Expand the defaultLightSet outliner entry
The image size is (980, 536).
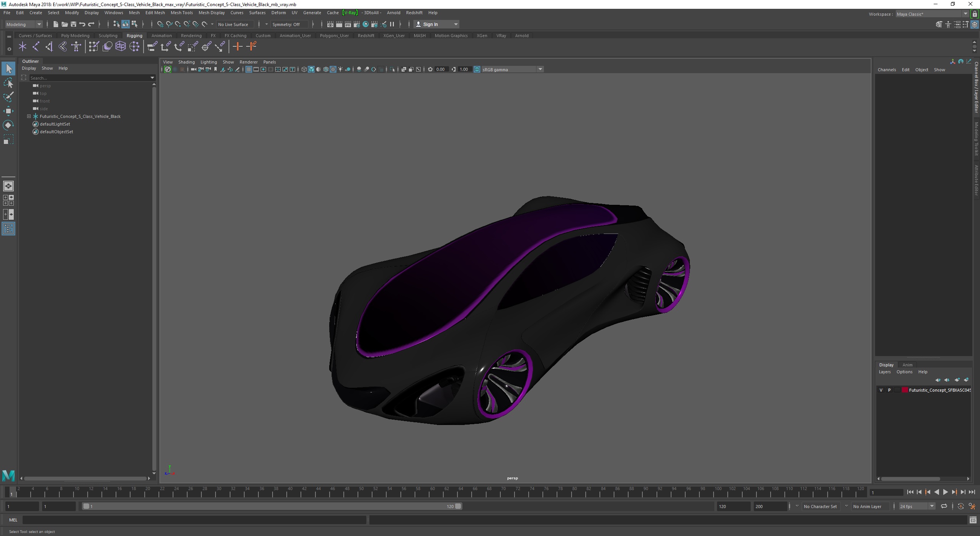coord(28,124)
